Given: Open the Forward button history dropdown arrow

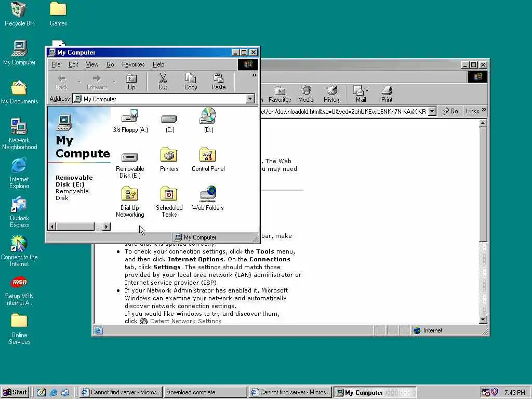Looking at the screenshot, I should point(114,82).
